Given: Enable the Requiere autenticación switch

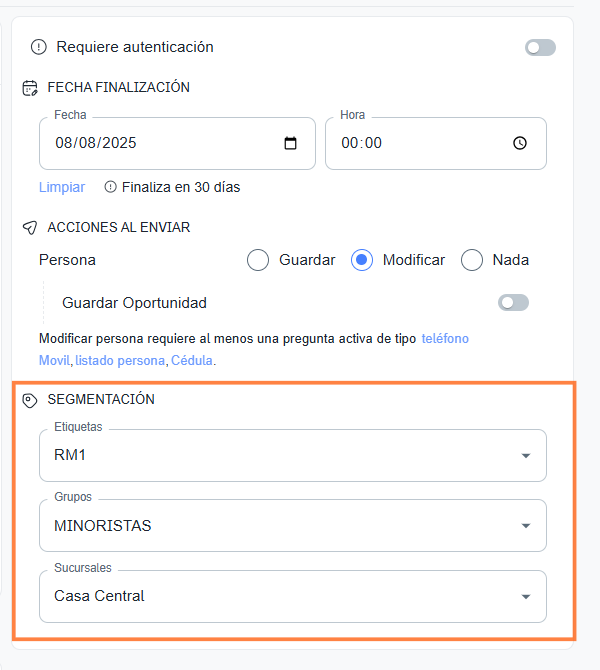Looking at the screenshot, I should [540, 47].
